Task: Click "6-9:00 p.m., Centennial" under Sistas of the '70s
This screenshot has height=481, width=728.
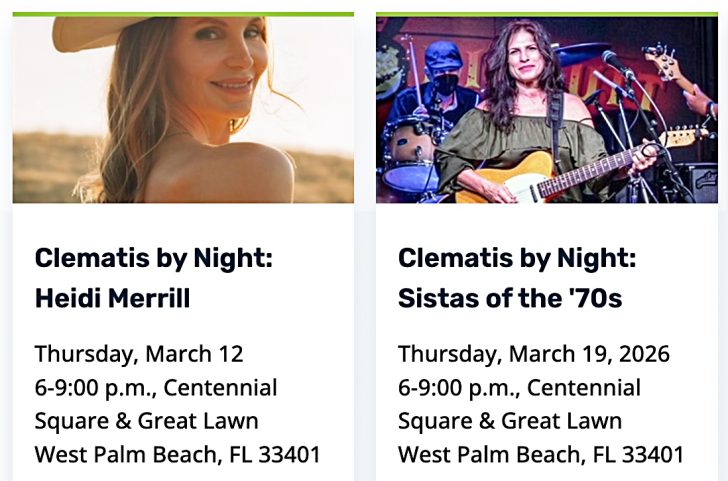Action: pyautogui.click(x=519, y=387)
